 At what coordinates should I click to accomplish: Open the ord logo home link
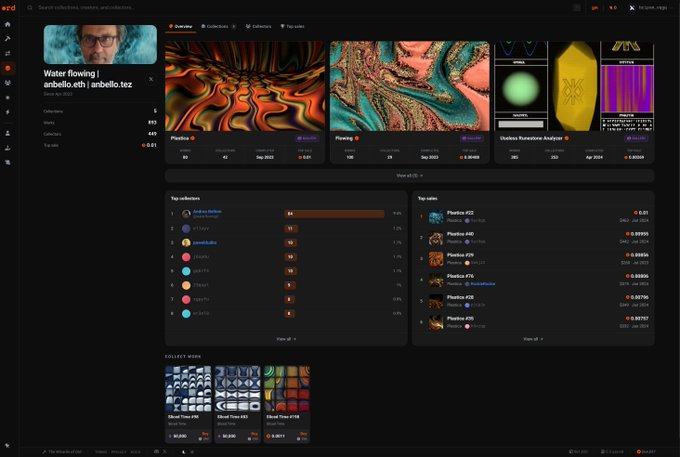click(8, 8)
